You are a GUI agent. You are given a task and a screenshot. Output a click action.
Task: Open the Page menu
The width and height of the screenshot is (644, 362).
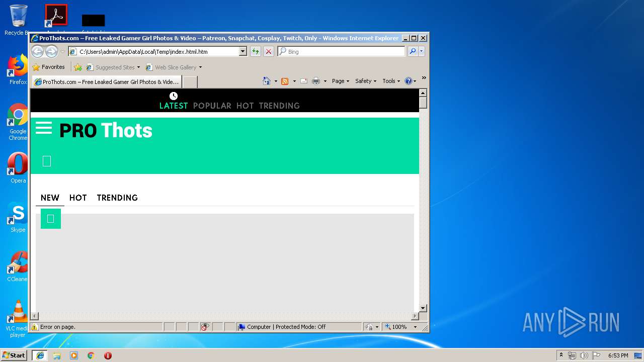[x=341, y=81]
